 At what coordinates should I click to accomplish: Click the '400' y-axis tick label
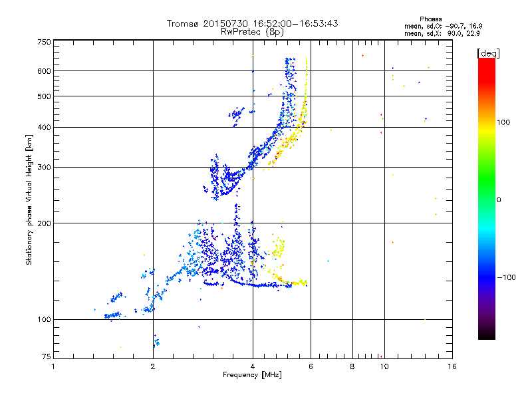click(44, 128)
